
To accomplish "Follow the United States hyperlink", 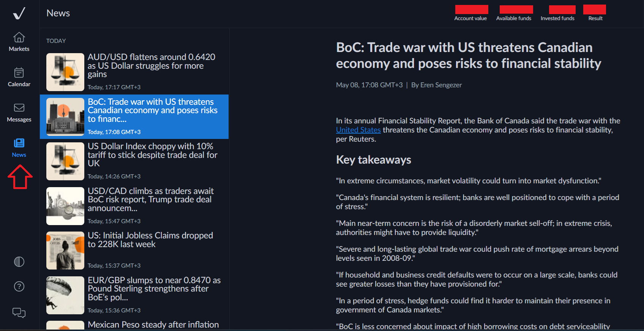I will click(358, 130).
